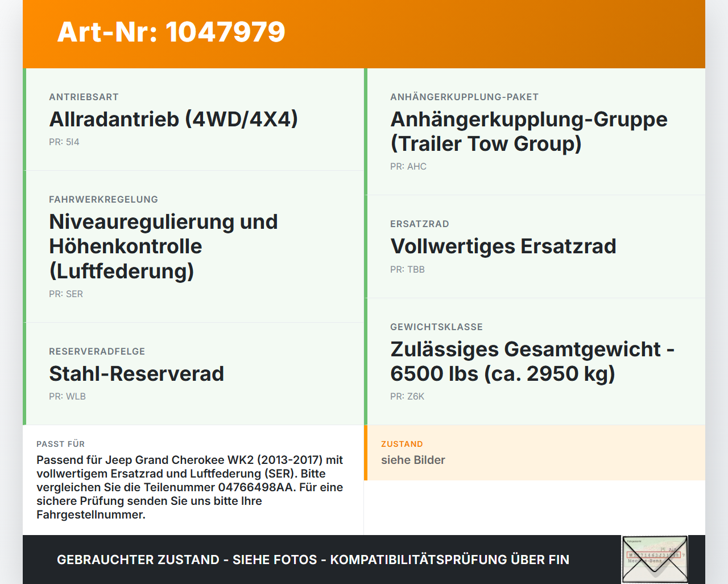Select the ANTRIEBSART label

84,97
